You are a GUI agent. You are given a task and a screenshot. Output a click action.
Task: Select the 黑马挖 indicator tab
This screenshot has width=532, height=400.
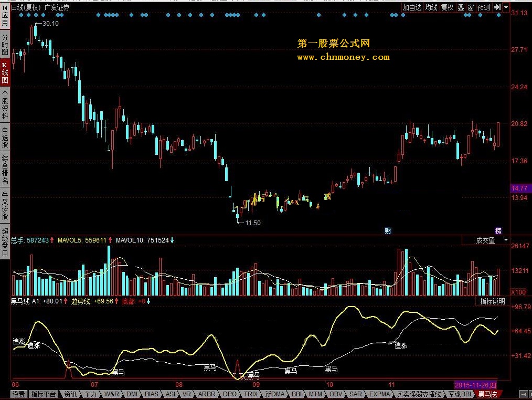click(x=487, y=394)
